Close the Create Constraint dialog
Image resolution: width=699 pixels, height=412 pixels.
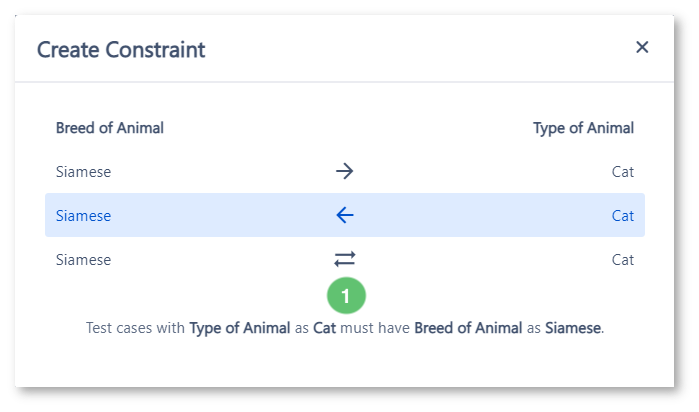642,47
